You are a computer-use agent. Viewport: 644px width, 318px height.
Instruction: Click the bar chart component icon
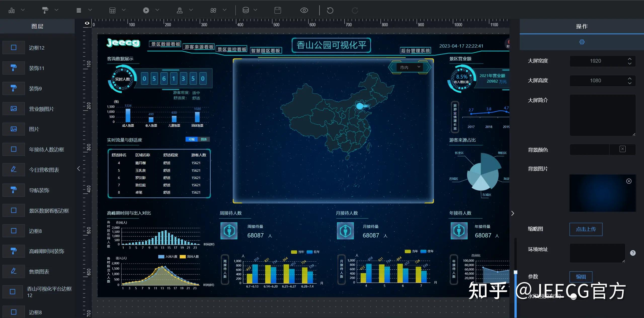point(12,10)
